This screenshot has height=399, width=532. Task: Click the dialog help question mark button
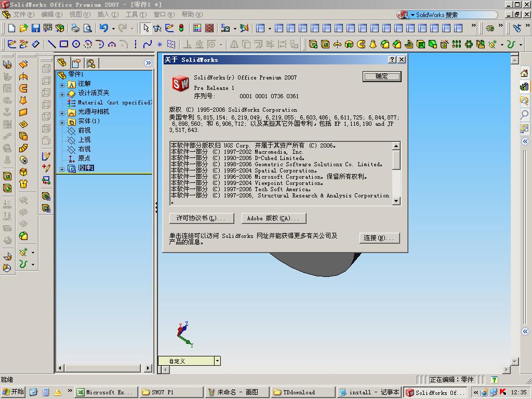point(392,60)
